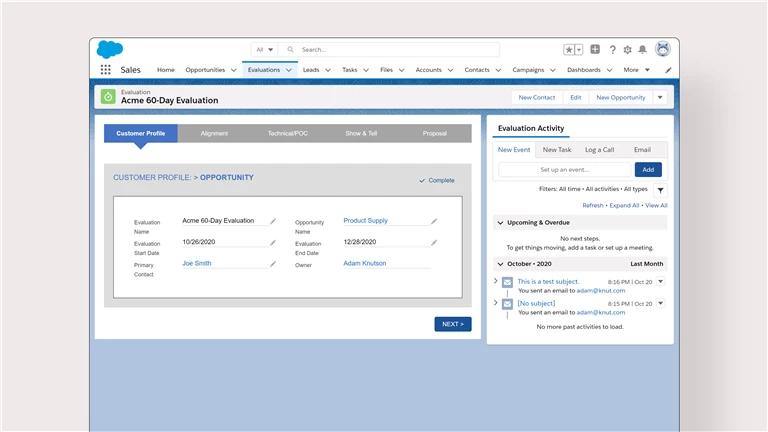Open the setup gear icon
This screenshot has height=432, width=768.
pyautogui.click(x=627, y=49)
